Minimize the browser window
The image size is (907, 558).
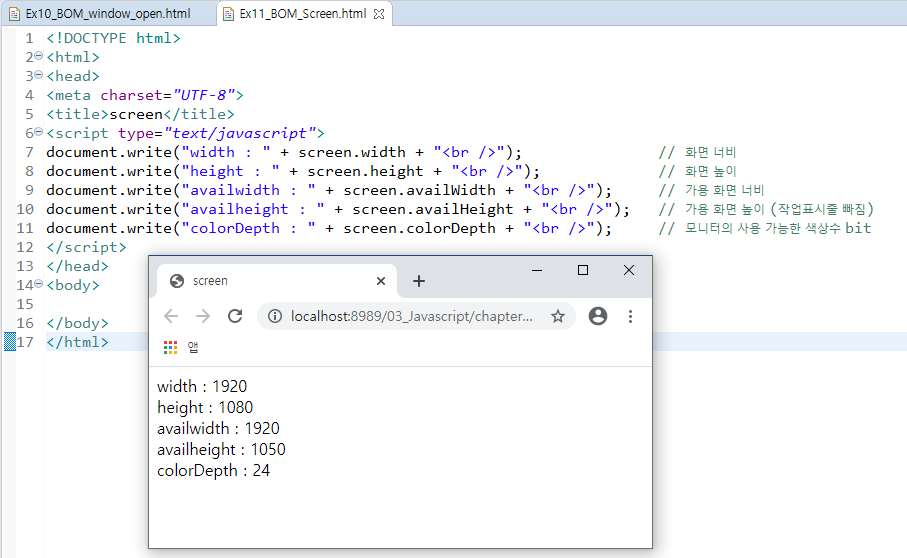click(537, 270)
